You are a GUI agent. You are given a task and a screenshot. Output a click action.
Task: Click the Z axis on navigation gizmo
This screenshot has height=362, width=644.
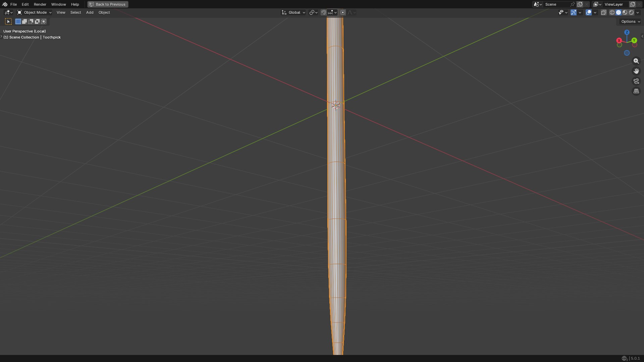627,32
